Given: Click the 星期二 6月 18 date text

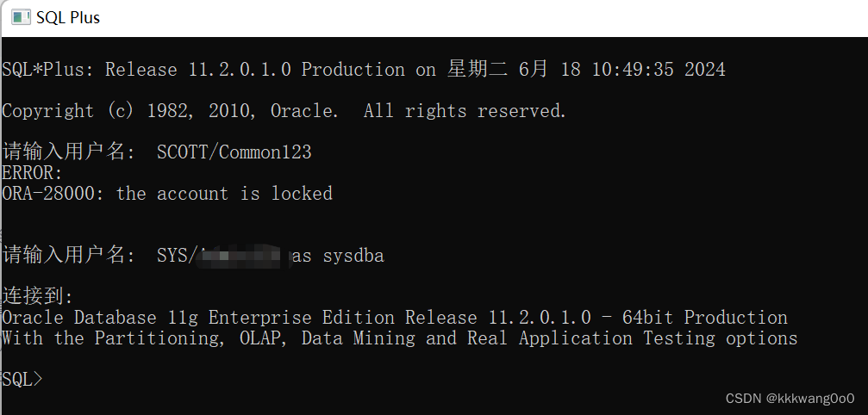Looking at the screenshot, I should 514,70.
